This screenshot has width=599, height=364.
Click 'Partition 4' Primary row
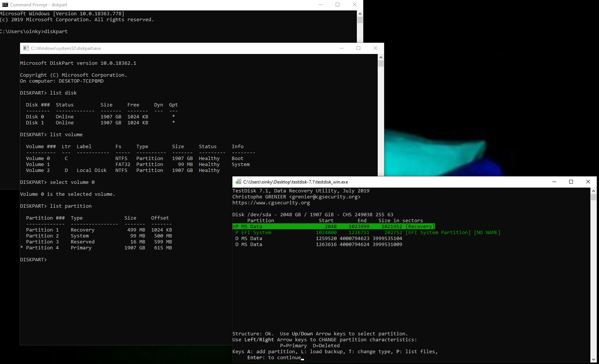point(96,248)
